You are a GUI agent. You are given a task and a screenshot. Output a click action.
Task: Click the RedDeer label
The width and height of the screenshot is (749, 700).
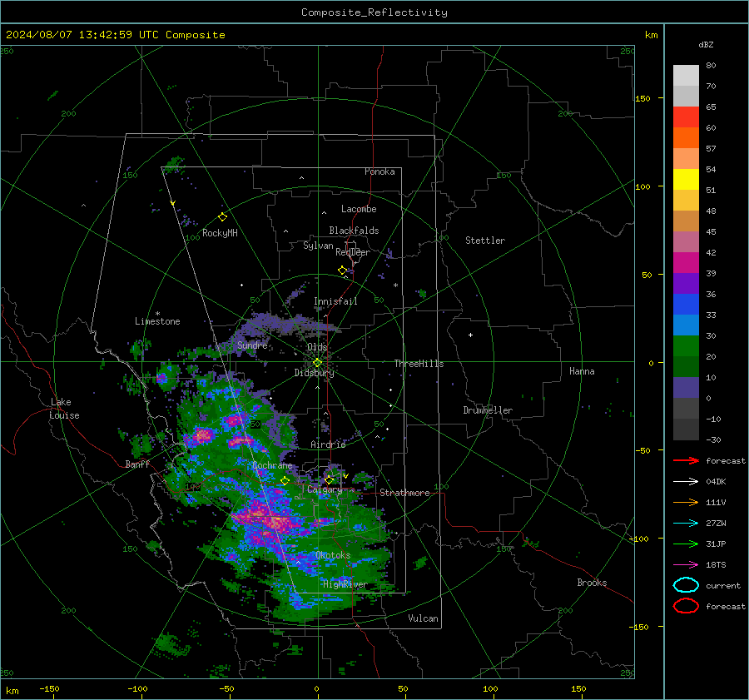pos(353,252)
